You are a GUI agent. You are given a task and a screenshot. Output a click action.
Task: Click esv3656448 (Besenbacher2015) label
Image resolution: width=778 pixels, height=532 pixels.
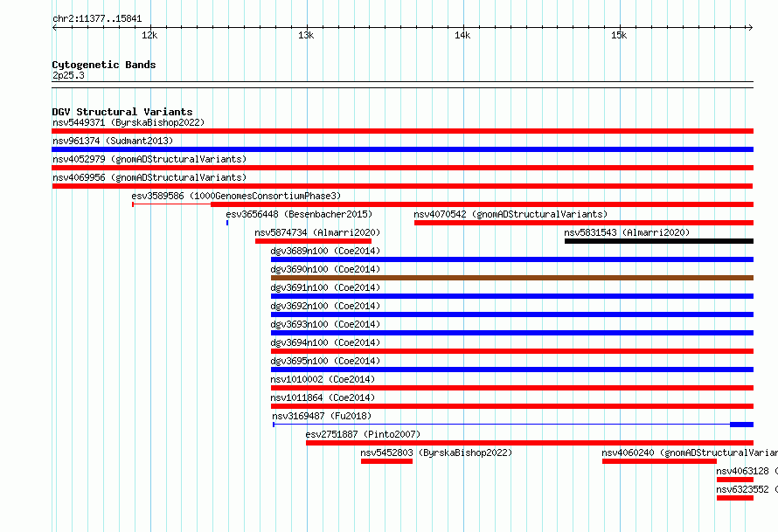(299, 214)
